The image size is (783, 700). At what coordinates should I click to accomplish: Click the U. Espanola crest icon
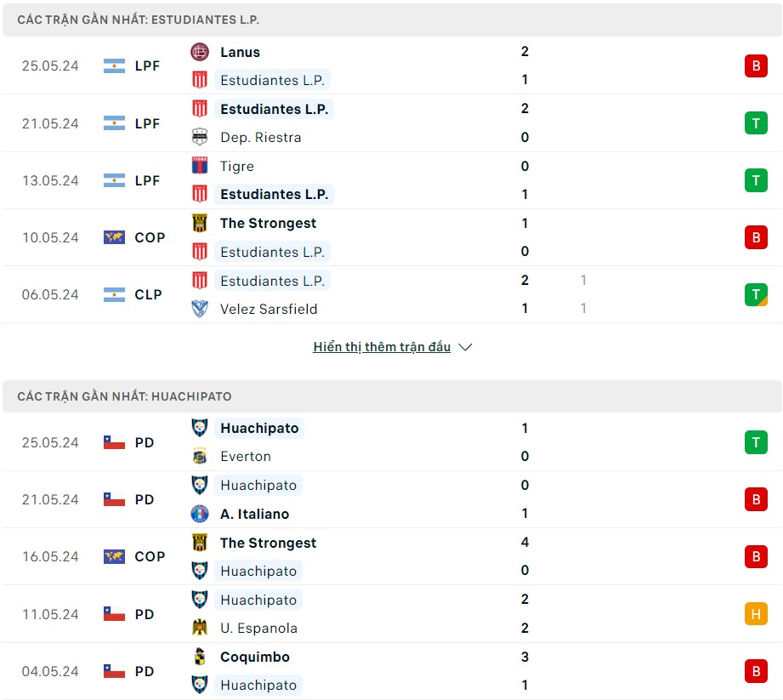(x=200, y=628)
